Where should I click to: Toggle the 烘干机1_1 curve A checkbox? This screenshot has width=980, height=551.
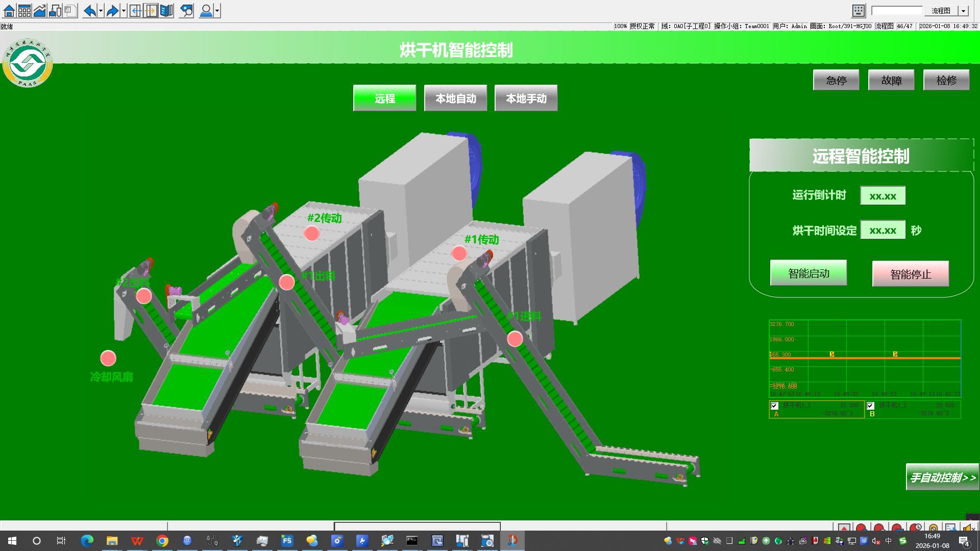point(774,406)
